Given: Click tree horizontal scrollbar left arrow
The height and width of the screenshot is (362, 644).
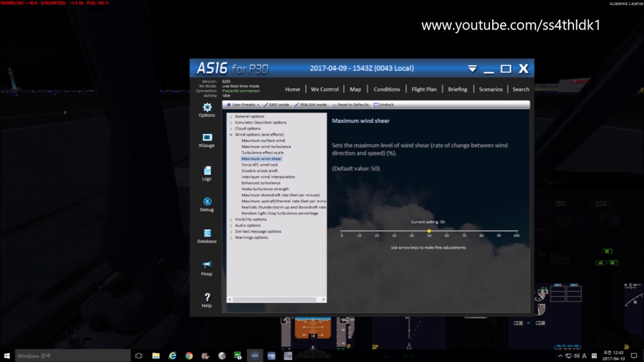Looking at the screenshot, I should (230, 300).
